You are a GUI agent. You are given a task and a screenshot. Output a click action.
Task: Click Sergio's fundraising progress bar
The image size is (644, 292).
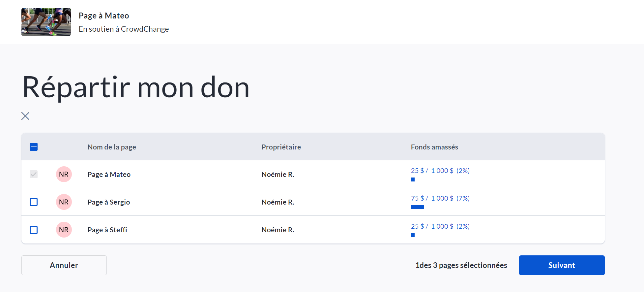click(x=417, y=207)
